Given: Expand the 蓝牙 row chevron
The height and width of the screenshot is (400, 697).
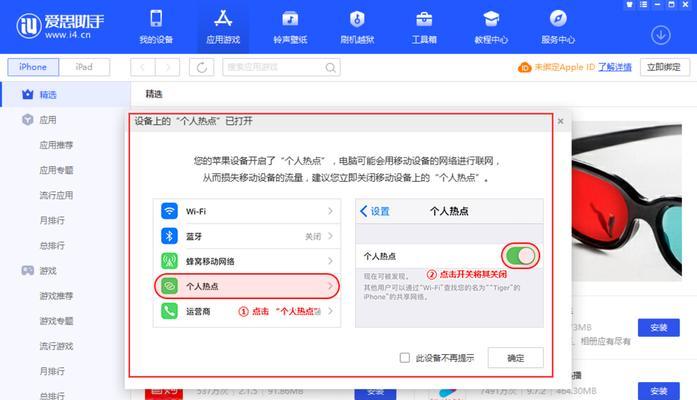Looking at the screenshot, I should tap(330, 236).
